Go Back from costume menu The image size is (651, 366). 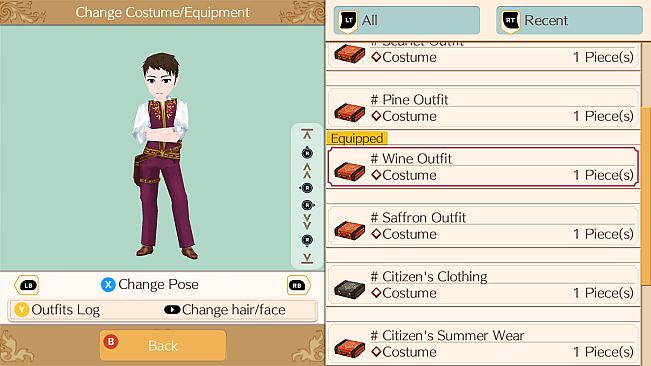[163, 345]
